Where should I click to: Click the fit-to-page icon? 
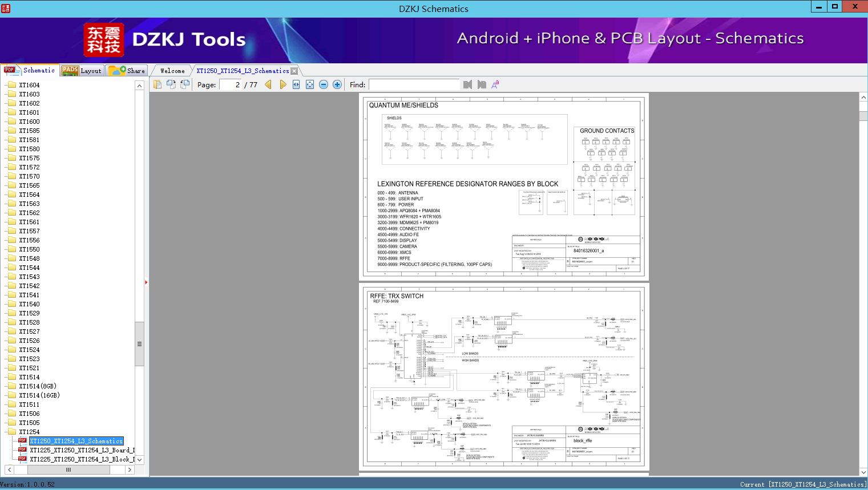[x=310, y=84]
